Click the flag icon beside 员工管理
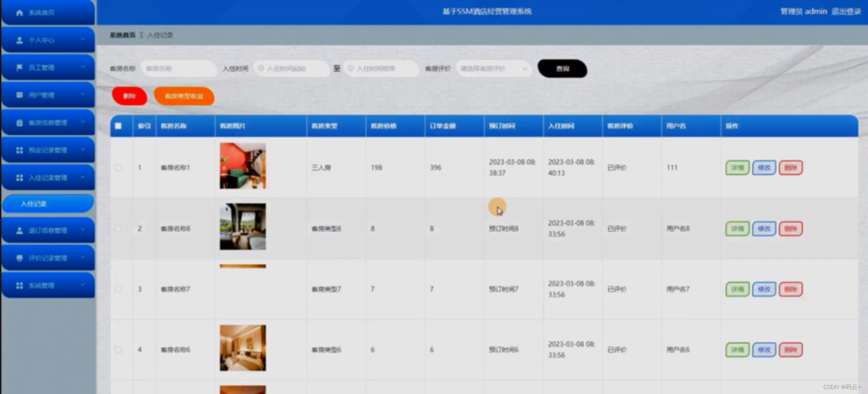The width and height of the screenshot is (868, 394). pos(19,67)
